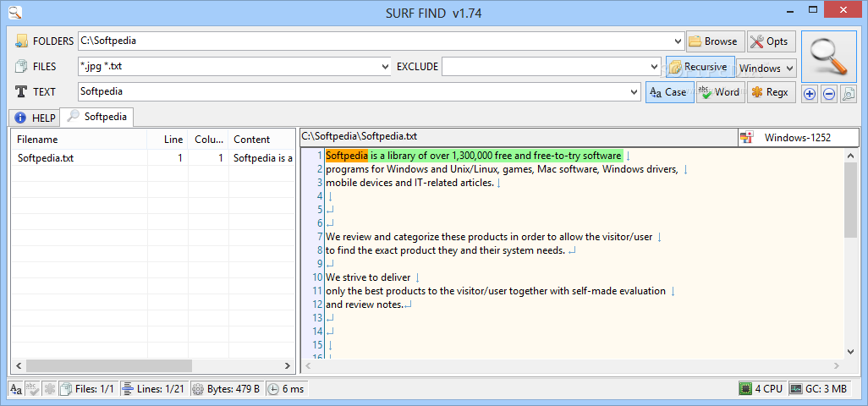Click in the EXCLUDE input field
This screenshot has width=868, height=406.
[x=546, y=67]
